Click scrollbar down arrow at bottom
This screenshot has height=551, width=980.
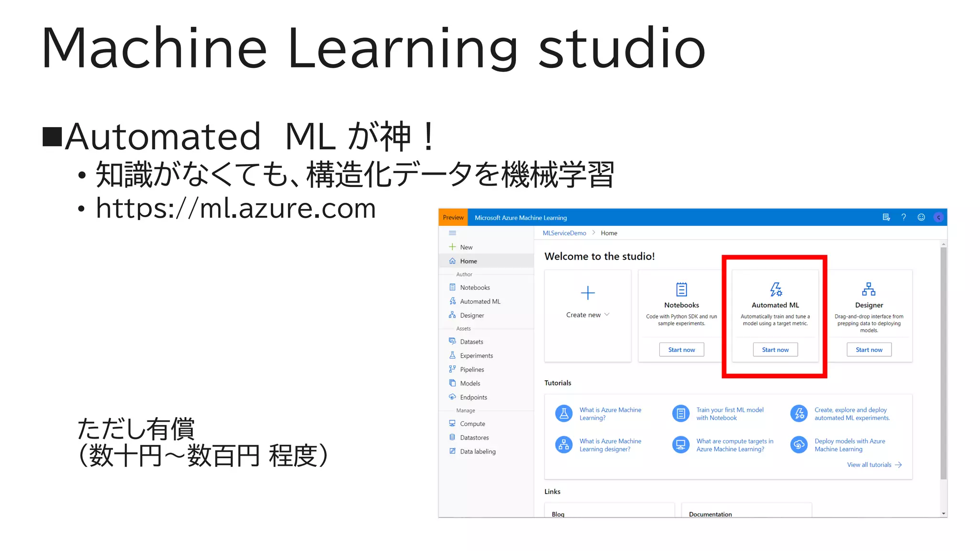943,514
